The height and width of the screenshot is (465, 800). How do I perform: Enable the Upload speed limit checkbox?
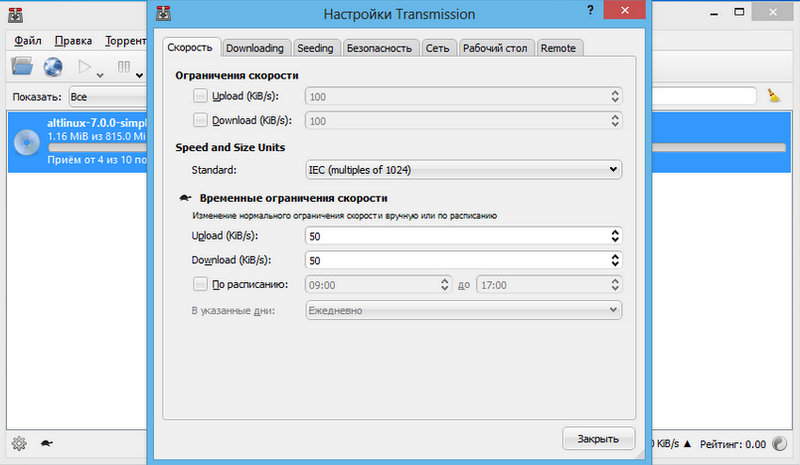(200, 95)
